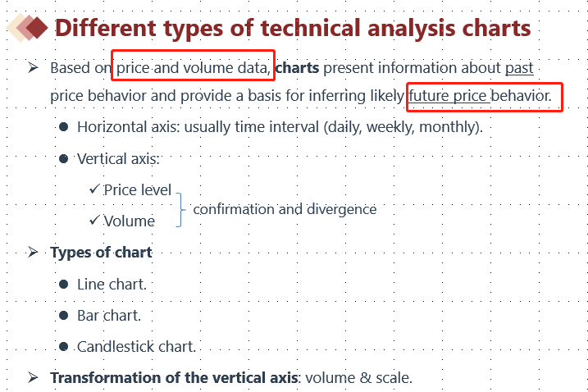588x392 pixels.
Task: Click the underlined word 'past'
Action: (x=519, y=67)
